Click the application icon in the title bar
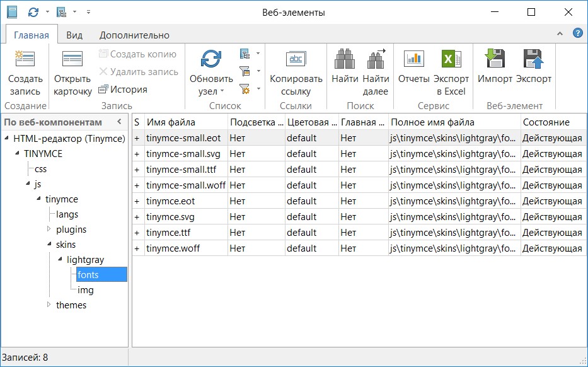Image resolution: width=588 pixels, height=367 pixels. point(12,12)
